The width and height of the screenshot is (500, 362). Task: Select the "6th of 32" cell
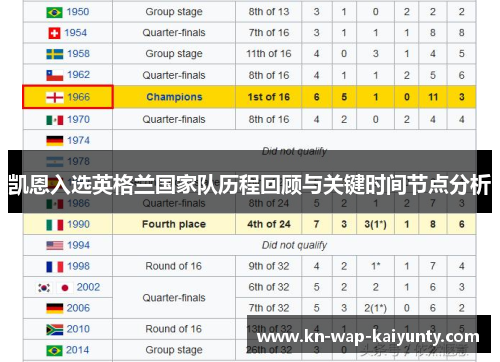[269, 287]
